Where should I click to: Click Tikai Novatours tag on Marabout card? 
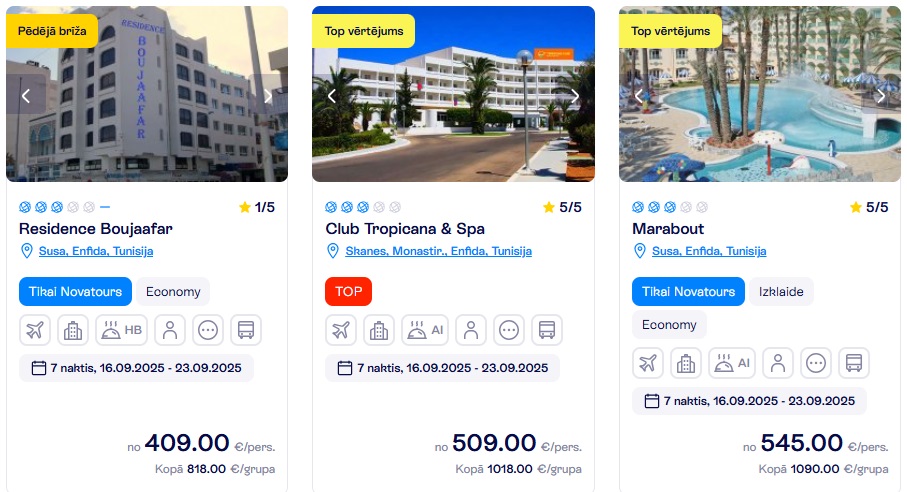(x=688, y=291)
